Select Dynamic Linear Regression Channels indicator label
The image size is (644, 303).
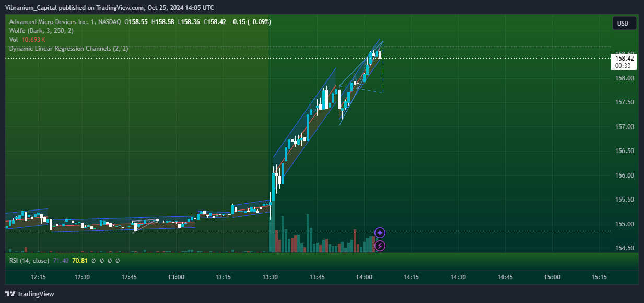(x=68, y=49)
